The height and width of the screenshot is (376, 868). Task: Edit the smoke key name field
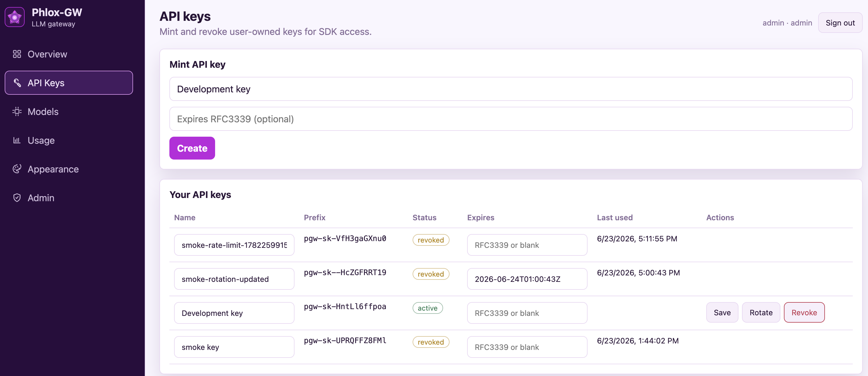click(x=234, y=347)
